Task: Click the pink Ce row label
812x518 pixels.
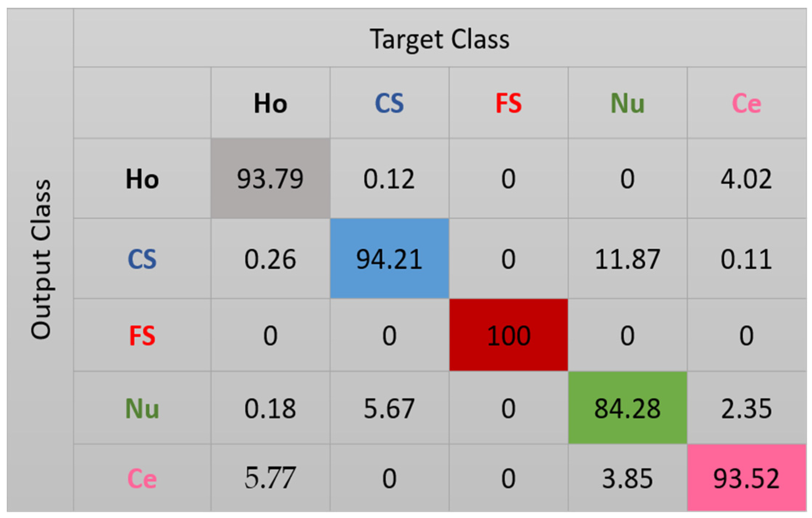Action: click(x=142, y=478)
